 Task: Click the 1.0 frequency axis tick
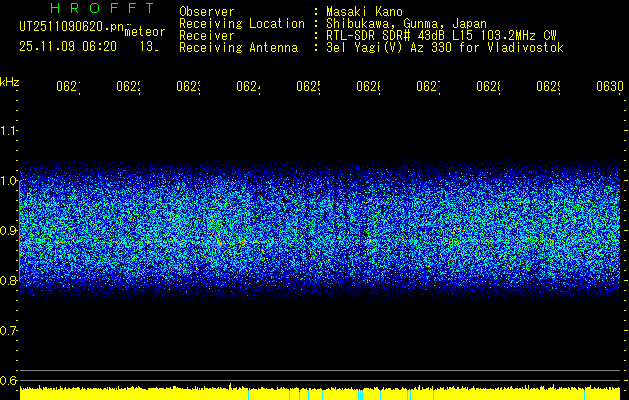[9, 181]
